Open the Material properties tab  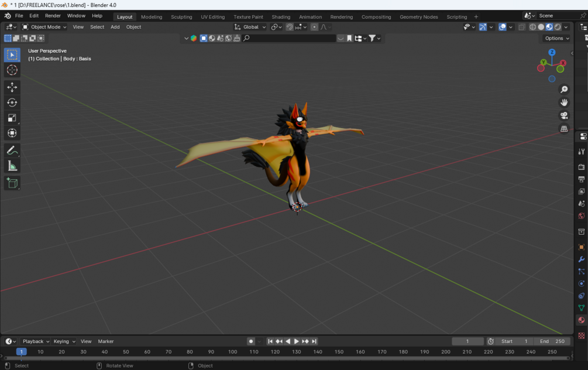coord(582,320)
